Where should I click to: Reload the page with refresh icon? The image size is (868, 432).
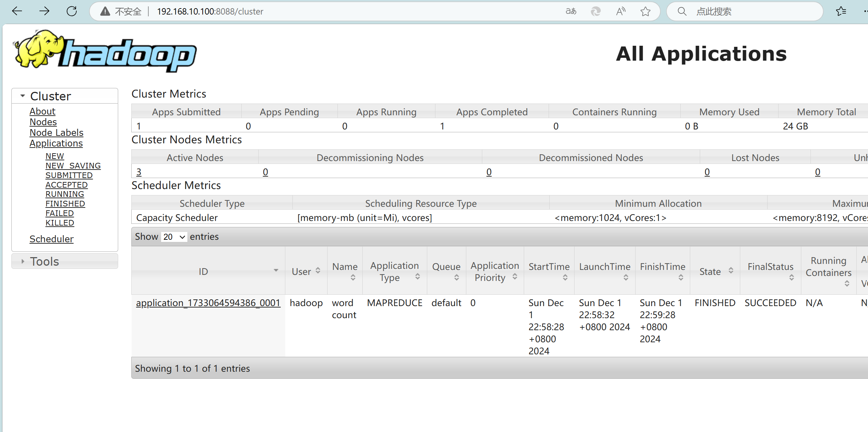pos(72,11)
